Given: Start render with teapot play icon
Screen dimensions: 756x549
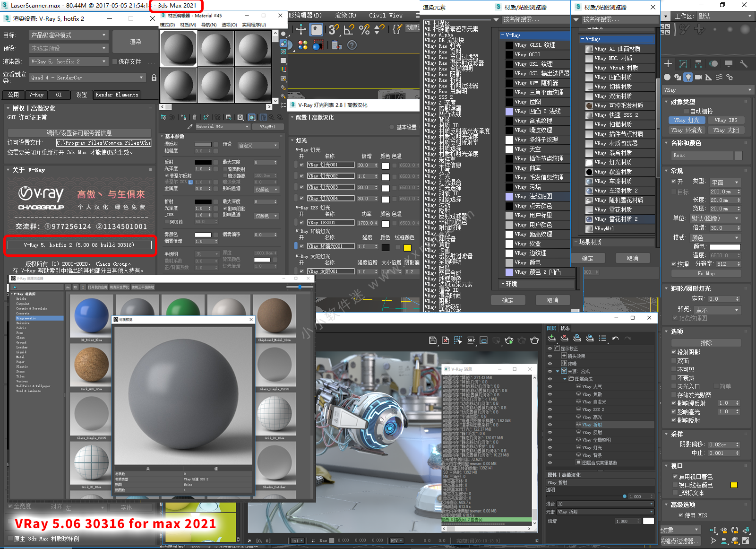Looking at the screenshot, I should (509, 340).
